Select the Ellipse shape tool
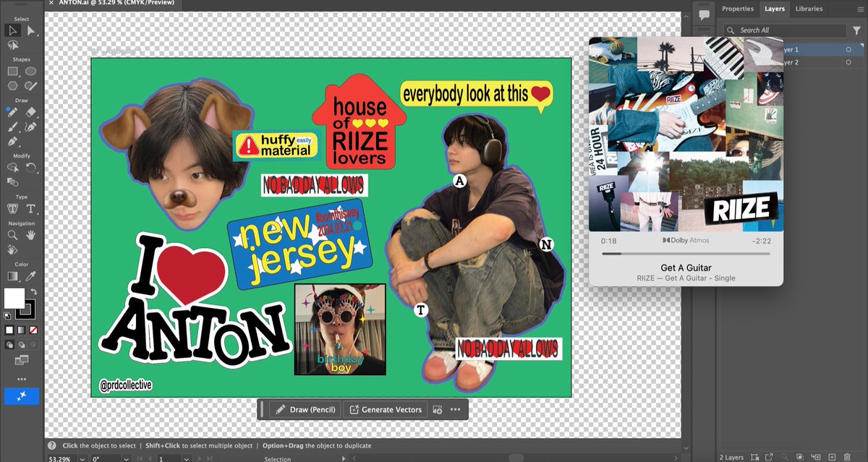This screenshot has width=868, height=462. (x=31, y=72)
